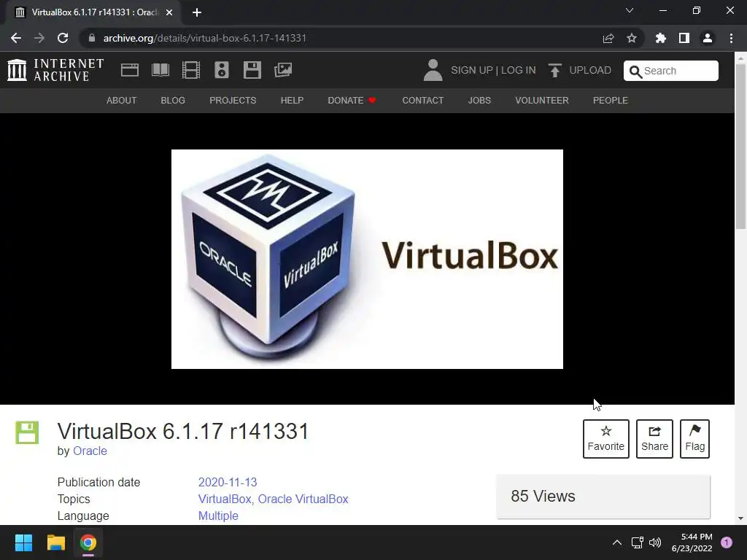View site info via the lock icon
Viewport: 747px width, 560px height.
pyautogui.click(x=92, y=38)
